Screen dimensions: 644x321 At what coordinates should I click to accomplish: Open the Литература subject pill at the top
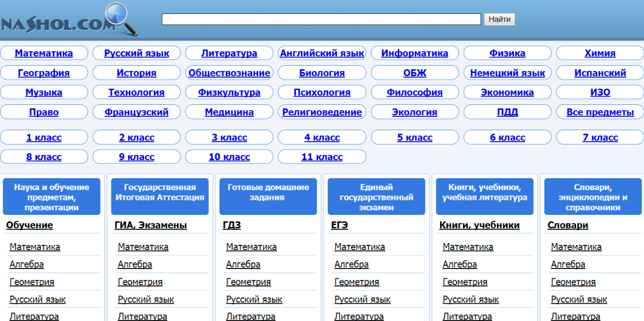pyautogui.click(x=229, y=53)
